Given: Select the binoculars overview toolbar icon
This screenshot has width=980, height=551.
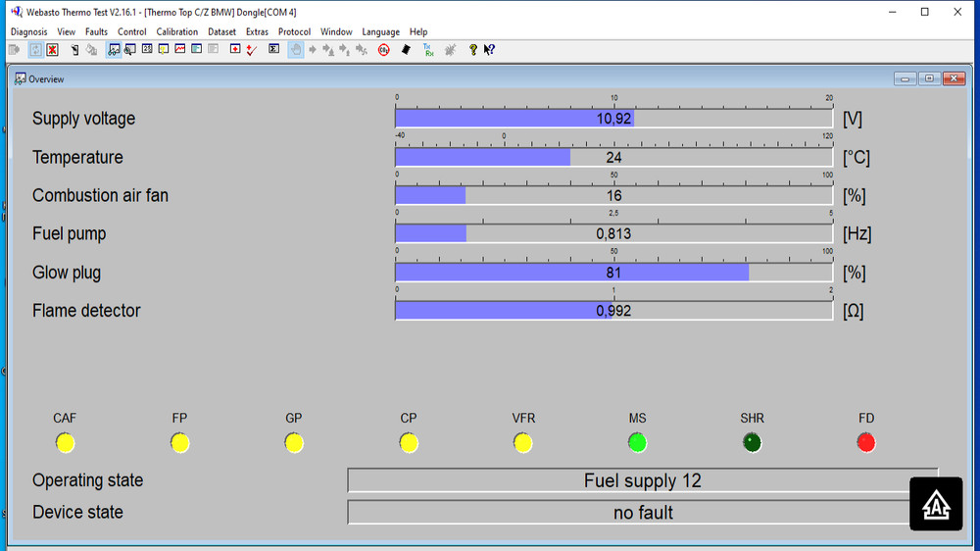Looking at the screenshot, I should coord(114,50).
